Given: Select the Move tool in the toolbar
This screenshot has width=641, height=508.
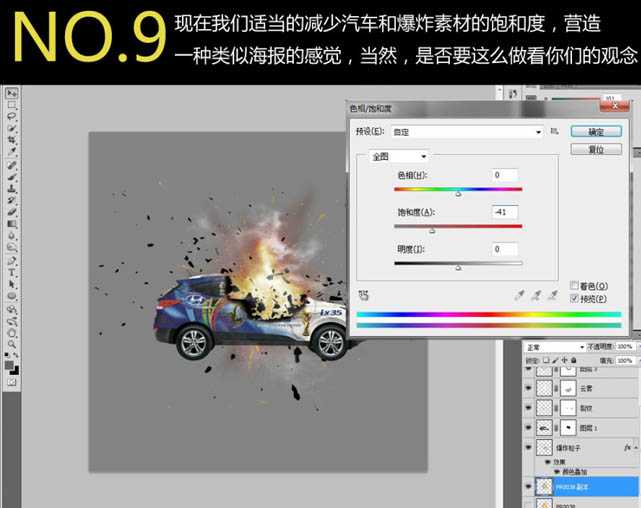Looking at the screenshot, I should coord(11,93).
